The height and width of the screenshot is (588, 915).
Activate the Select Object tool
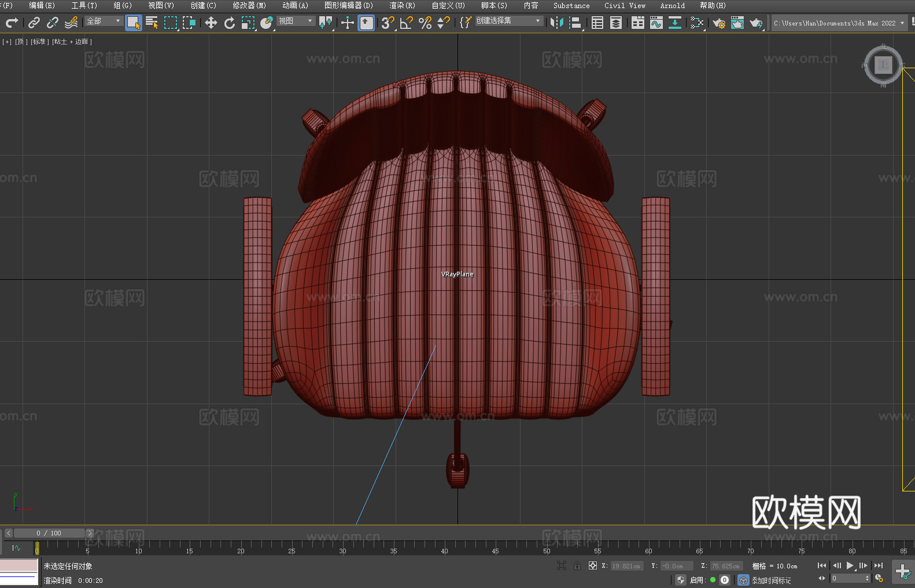point(134,23)
